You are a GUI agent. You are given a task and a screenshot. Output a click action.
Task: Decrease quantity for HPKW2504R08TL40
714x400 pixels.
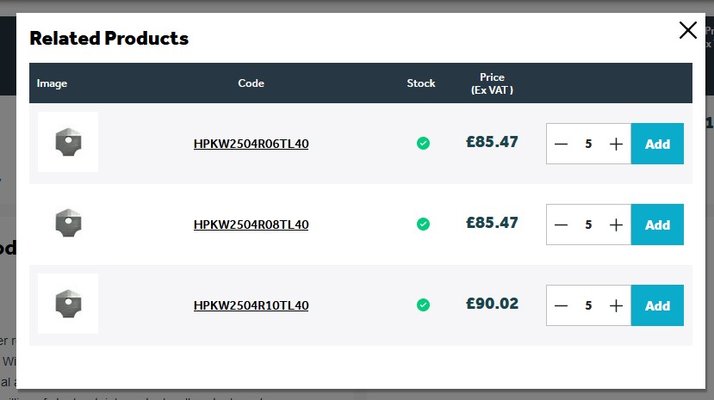click(561, 225)
